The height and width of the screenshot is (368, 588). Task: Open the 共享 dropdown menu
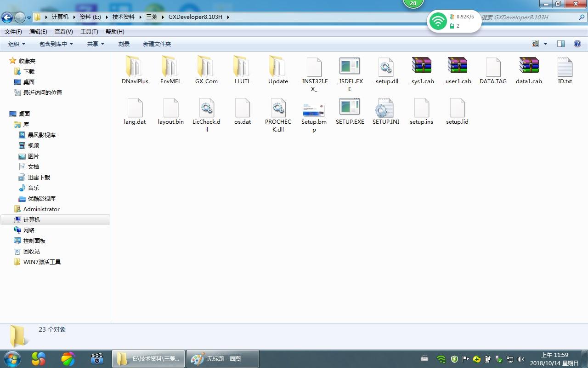(96, 44)
